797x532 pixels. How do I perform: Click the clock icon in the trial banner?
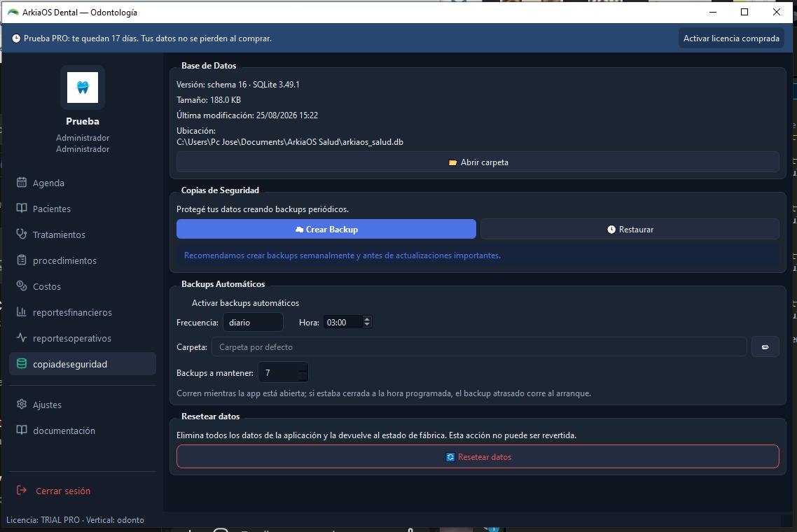pyautogui.click(x=16, y=38)
